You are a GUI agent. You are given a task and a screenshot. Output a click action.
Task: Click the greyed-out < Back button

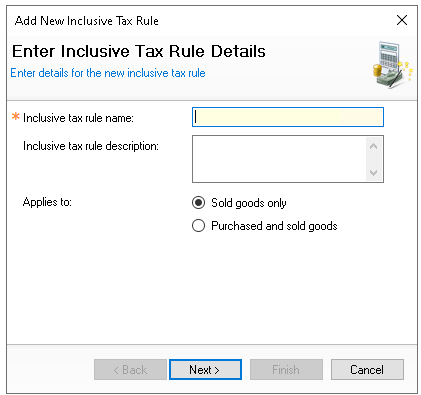point(130,369)
